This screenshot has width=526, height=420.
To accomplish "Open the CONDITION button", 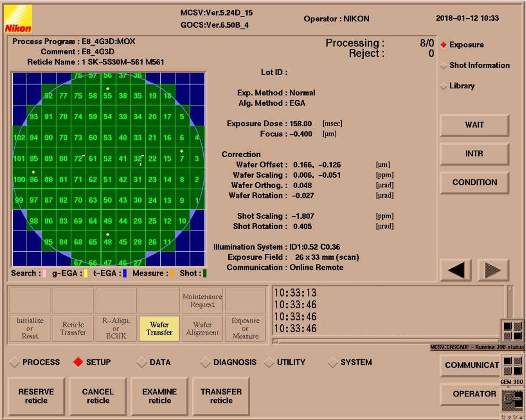I will point(474,182).
